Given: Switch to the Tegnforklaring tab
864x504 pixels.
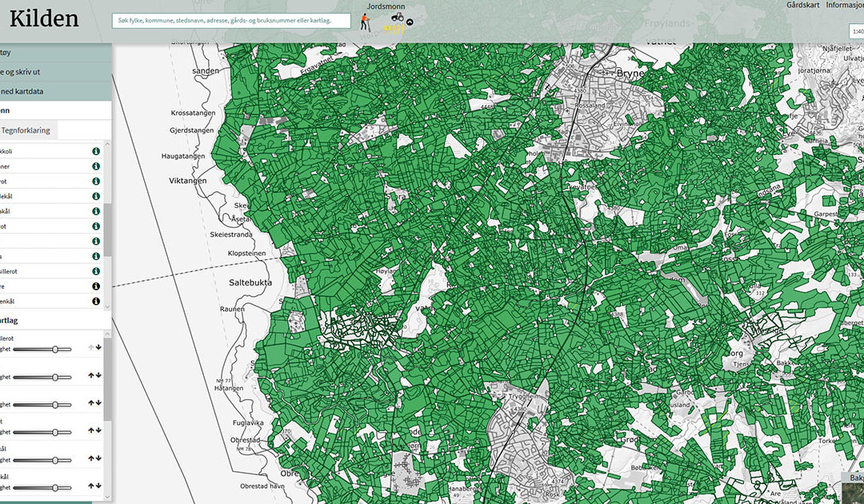Looking at the screenshot, I should 26,130.
